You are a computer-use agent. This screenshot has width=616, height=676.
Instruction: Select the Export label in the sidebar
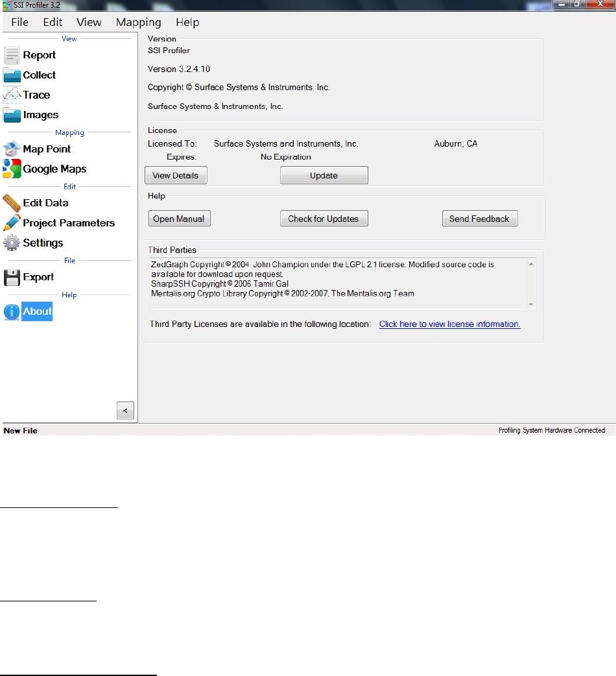pos(38,277)
